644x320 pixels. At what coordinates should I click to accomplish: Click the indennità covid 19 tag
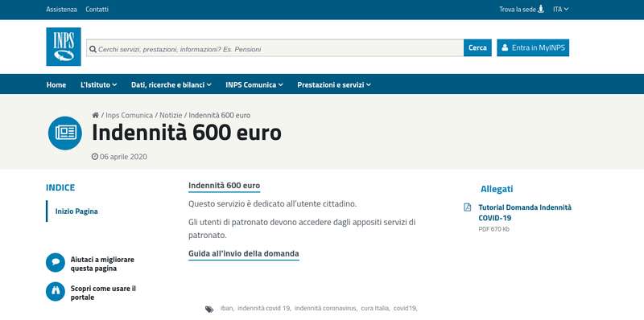point(264,308)
